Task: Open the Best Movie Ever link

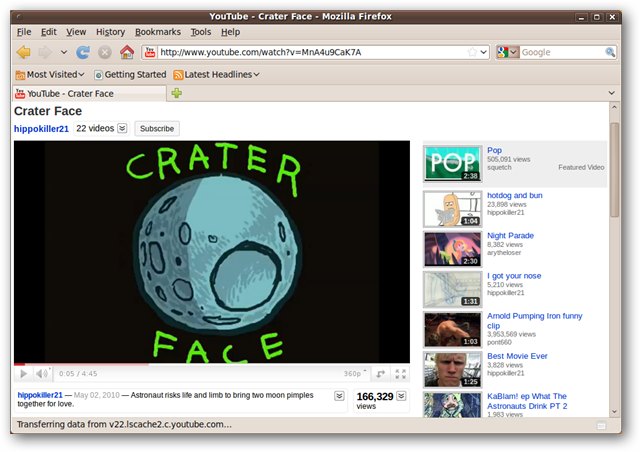Action: (517, 356)
